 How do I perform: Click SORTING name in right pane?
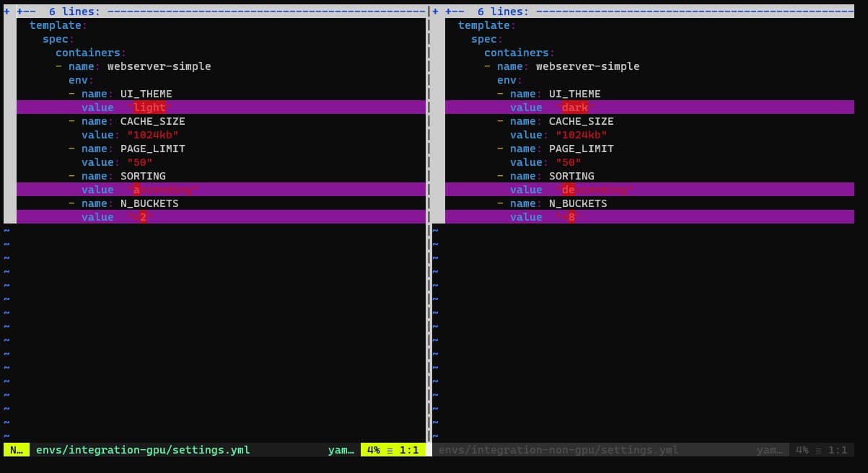point(571,176)
